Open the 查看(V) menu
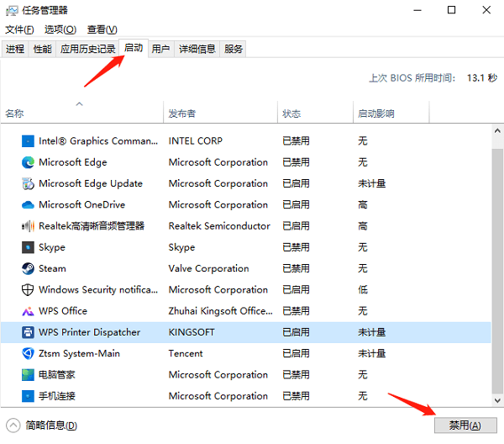The width and height of the screenshot is (504, 444). click(102, 29)
